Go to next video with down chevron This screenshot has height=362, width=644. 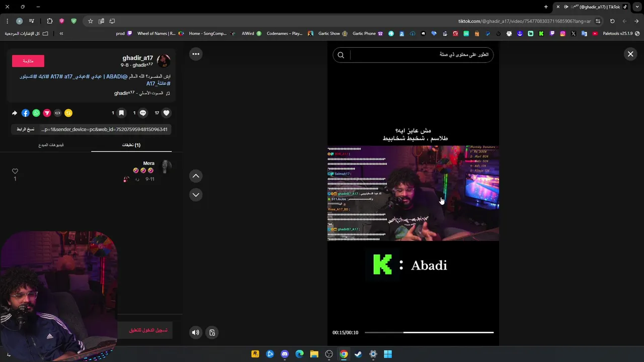196,195
